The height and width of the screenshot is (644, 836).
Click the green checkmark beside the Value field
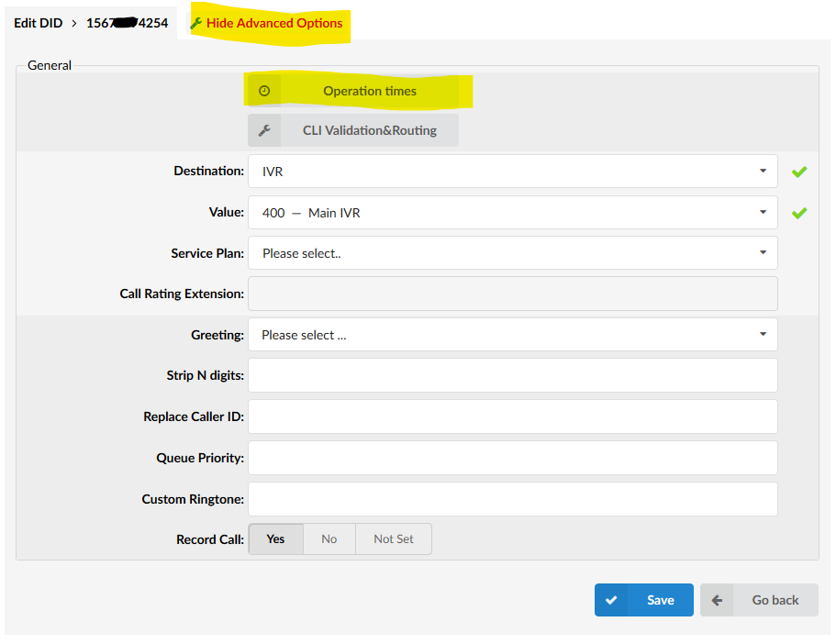[799, 213]
